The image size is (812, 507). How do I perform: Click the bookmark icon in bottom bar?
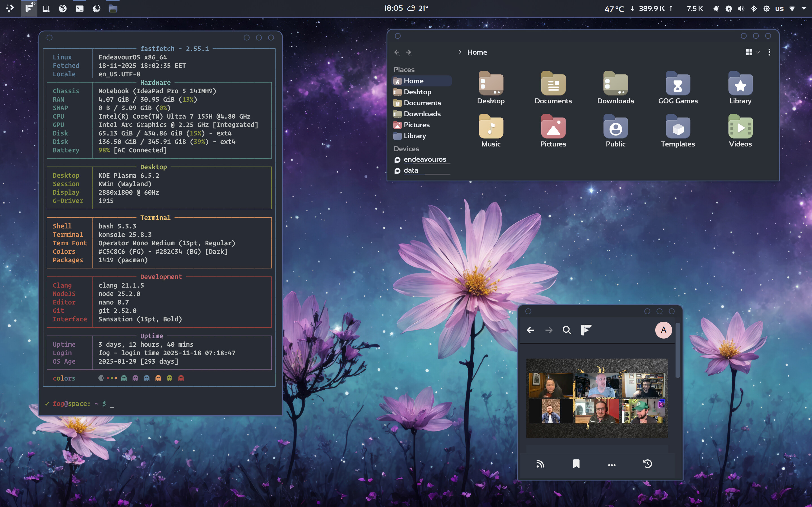point(576,464)
